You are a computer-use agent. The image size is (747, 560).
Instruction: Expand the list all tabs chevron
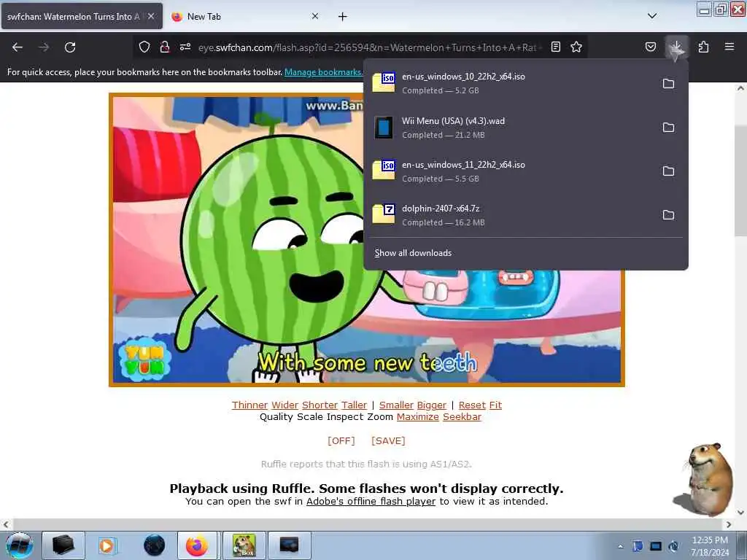point(652,16)
